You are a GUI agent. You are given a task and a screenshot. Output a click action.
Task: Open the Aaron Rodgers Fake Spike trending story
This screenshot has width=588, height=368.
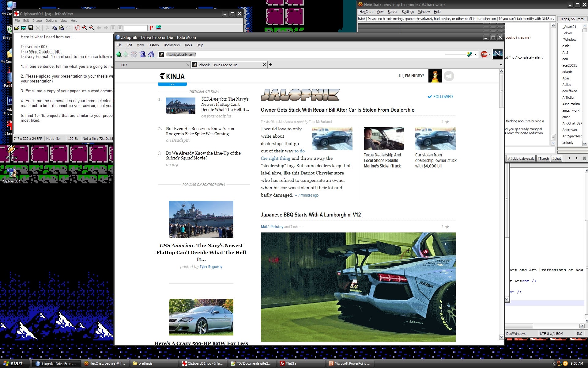200,131
